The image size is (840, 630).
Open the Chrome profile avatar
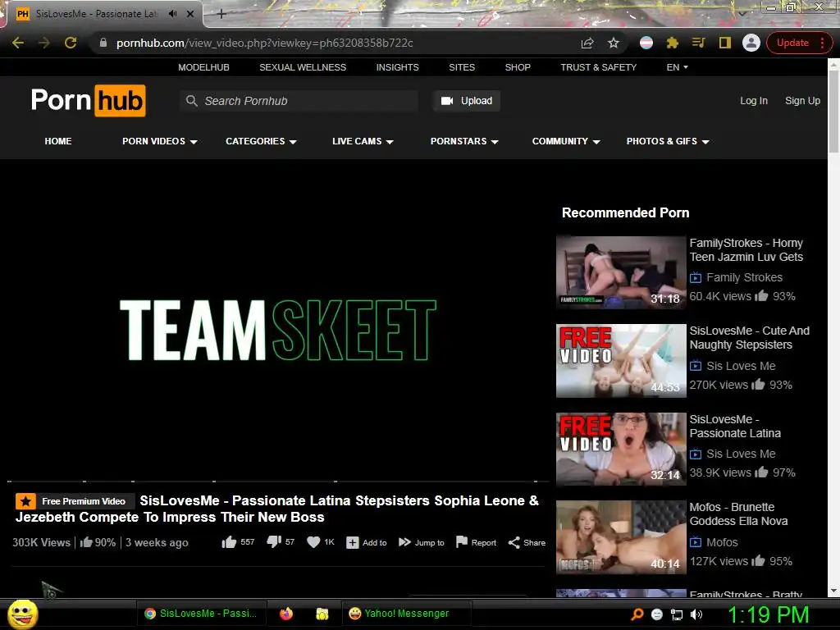click(x=751, y=43)
